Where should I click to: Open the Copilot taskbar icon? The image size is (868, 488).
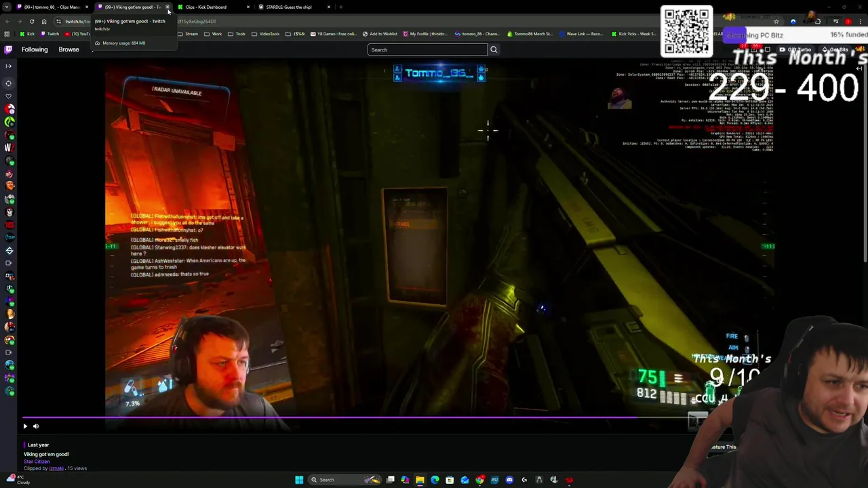[x=405, y=480]
